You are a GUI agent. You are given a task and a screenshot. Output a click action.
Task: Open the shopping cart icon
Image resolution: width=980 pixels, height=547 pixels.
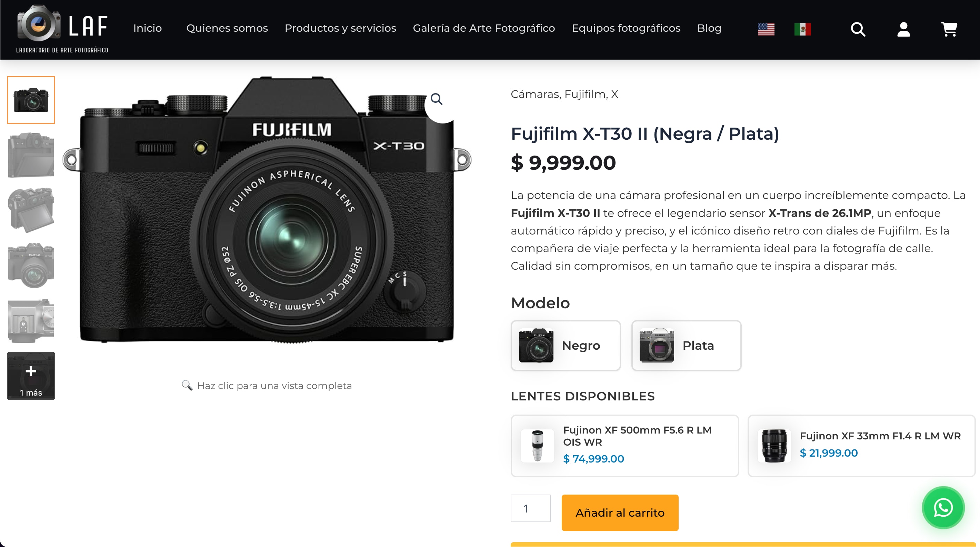tap(949, 29)
